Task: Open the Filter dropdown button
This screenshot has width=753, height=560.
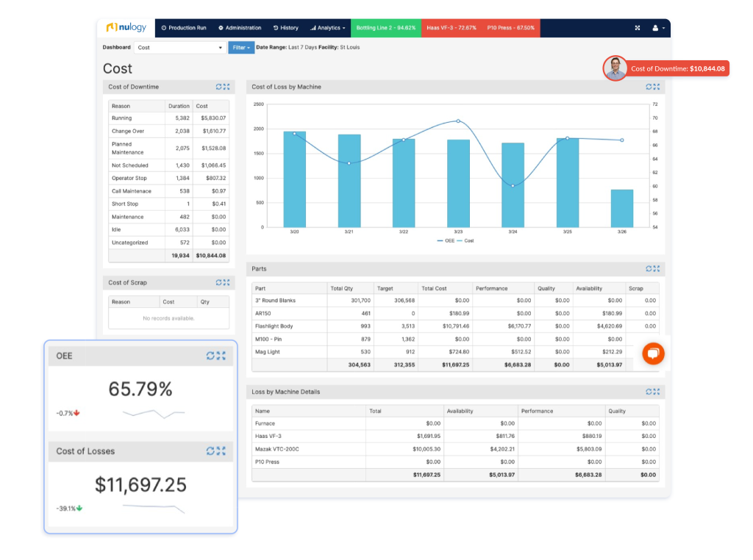Action: (x=240, y=48)
